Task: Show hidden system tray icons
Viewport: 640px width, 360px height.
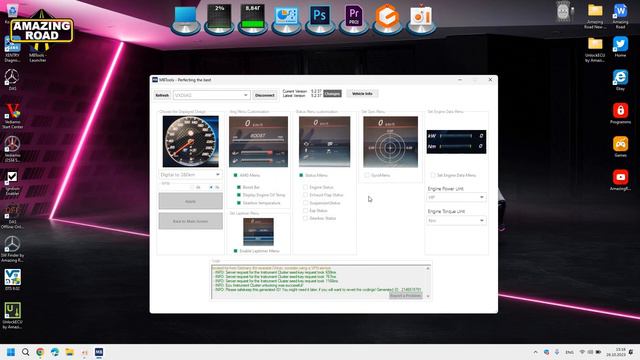Action: (536, 352)
